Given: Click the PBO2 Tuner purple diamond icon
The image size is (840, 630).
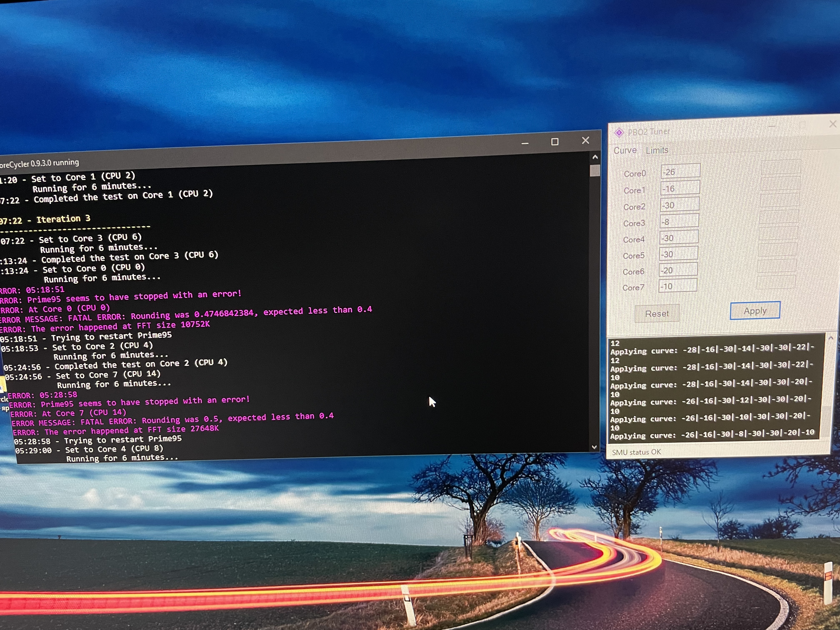Looking at the screenshot, I should [619, 132].
